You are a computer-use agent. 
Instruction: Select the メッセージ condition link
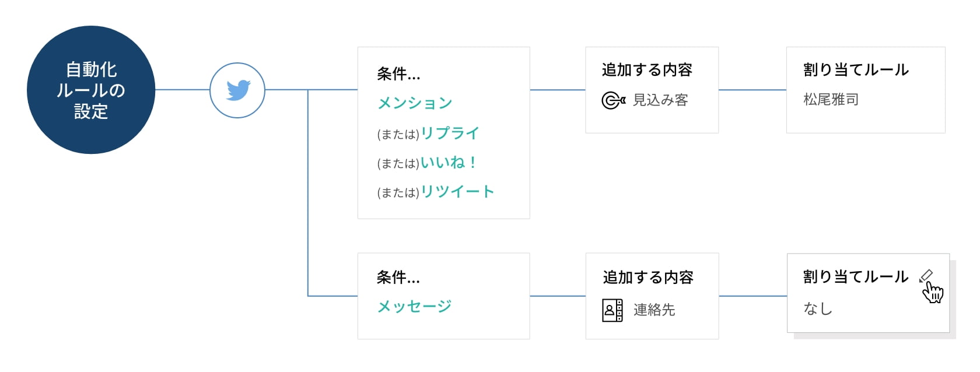point(414,306)
